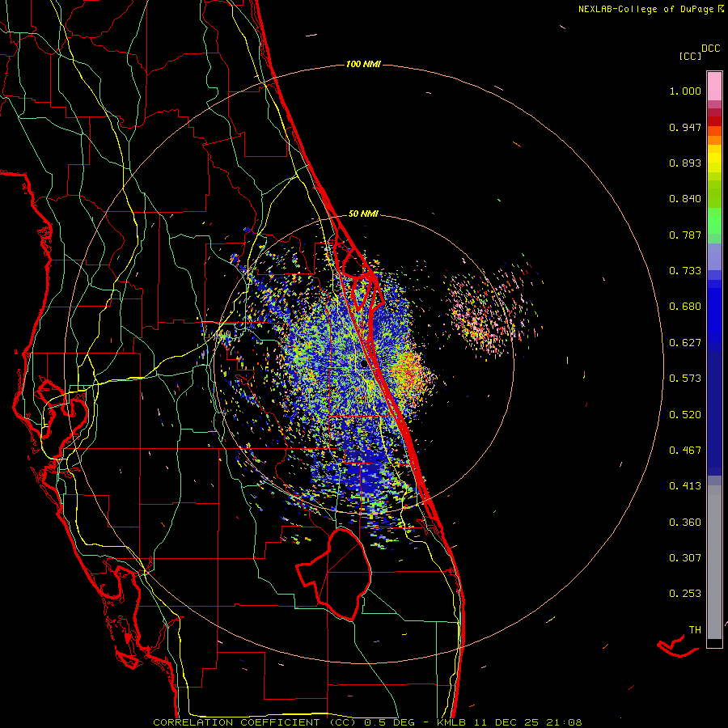Click the NEXLAB-College of DuPage header text
Image resolution: width=728 pixels, height=728 pixels.
(x=645, y=9)
